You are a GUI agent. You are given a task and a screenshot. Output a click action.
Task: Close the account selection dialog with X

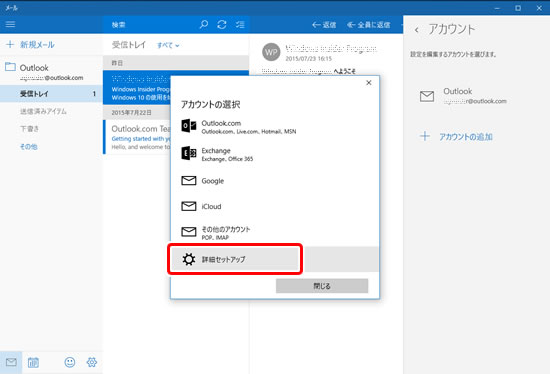coord(369,83)
